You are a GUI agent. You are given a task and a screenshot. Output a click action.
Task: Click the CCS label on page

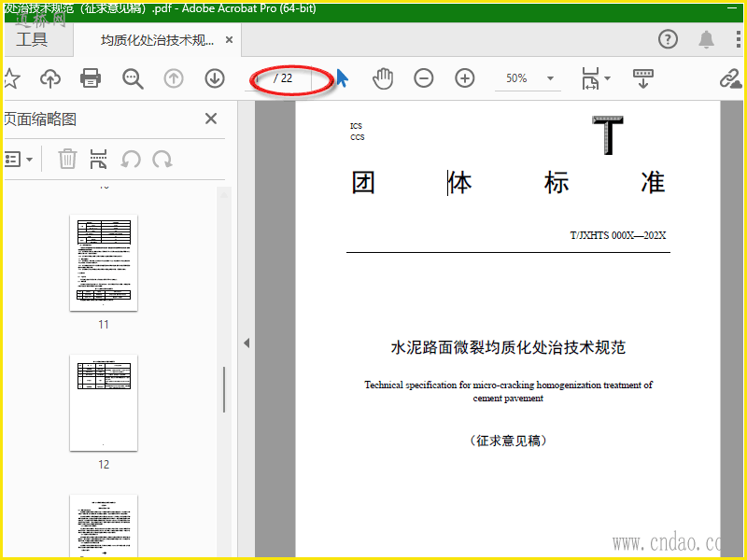point(358,137)
